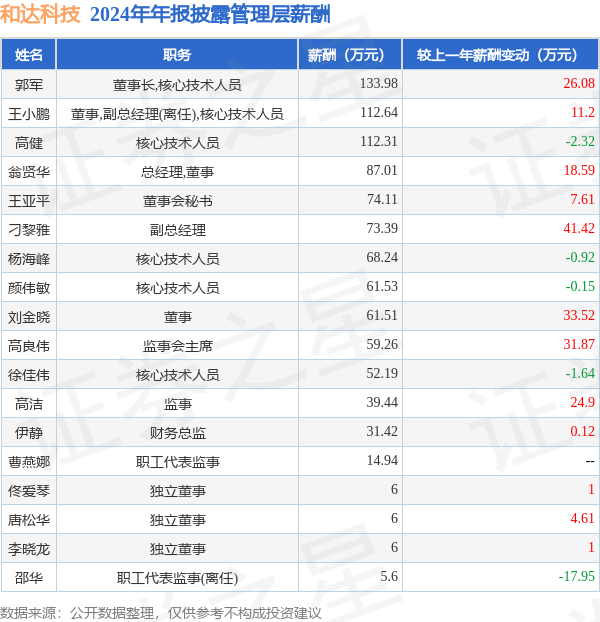Click the name cell 唐松华

click(x=29, y=520)
